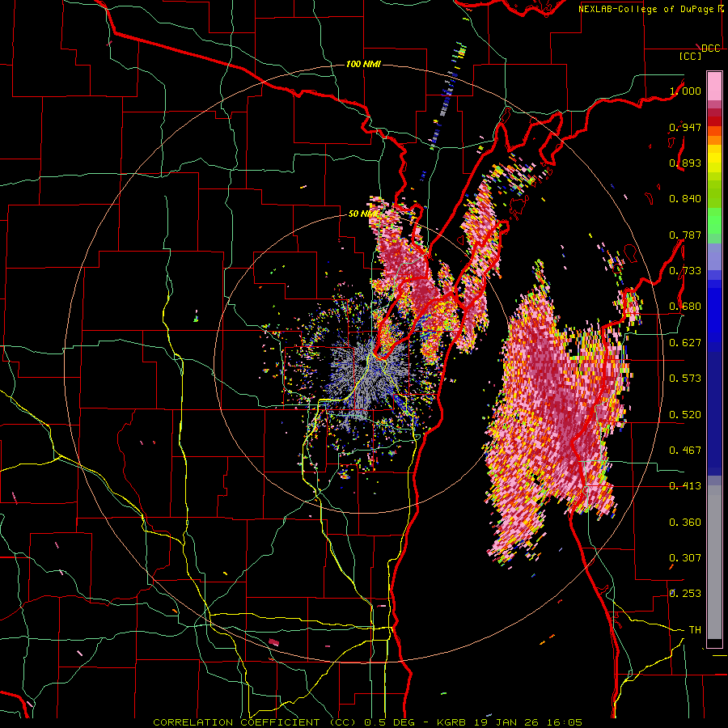Click the DCC label near the legend
This screenshot has height=728, width=728.
[x=710, y=49]
